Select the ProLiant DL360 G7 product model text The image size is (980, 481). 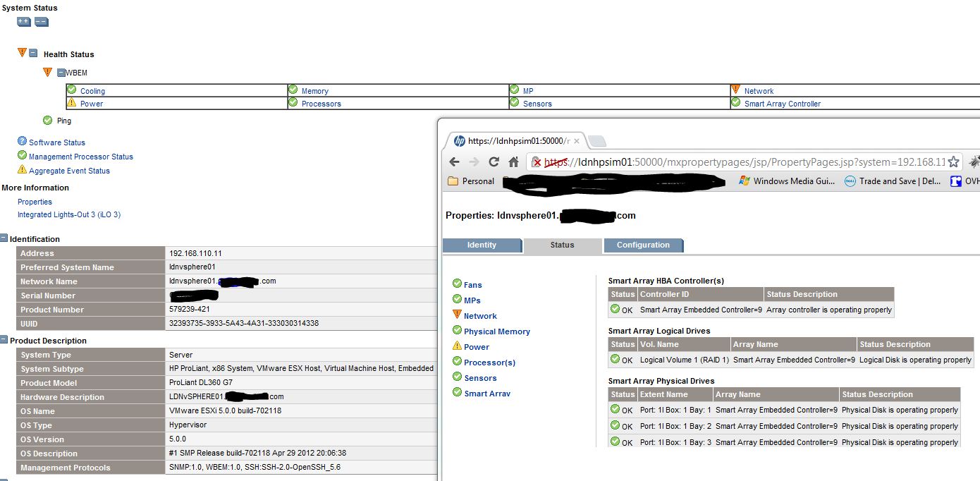(x=201, y=383)
